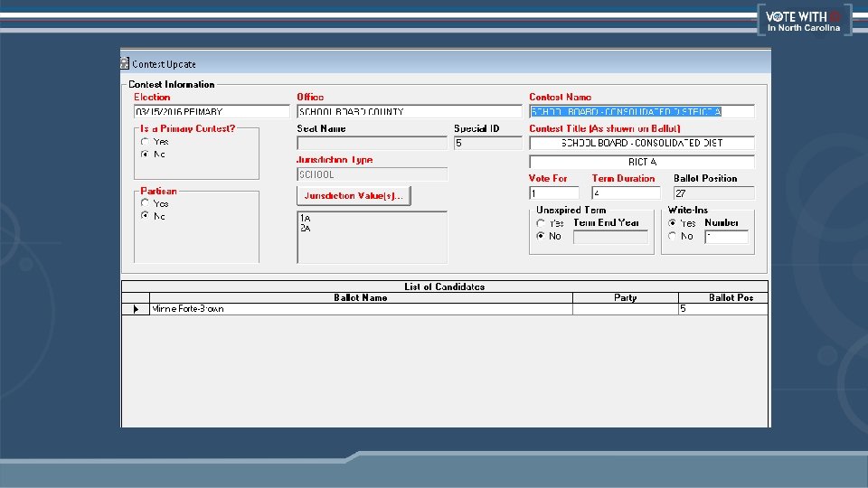
Task: Click Ballot Pos cell showing 5
Action: (x=723, y=309)
